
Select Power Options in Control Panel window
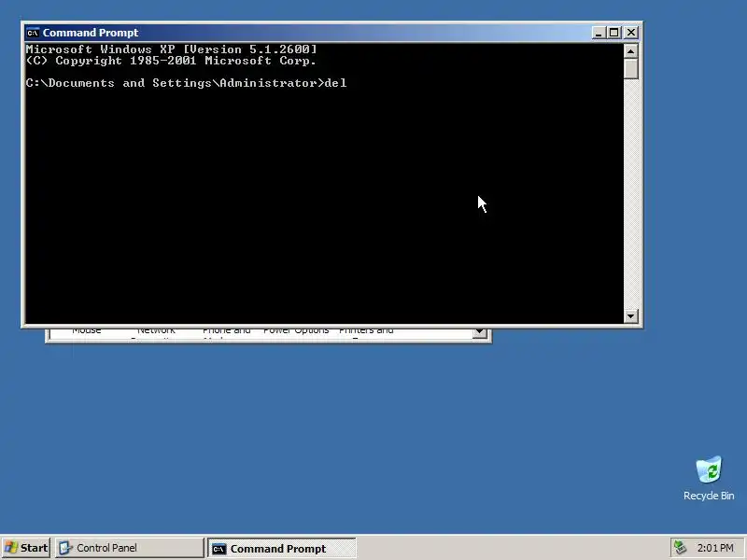click(x=296, y=330)
